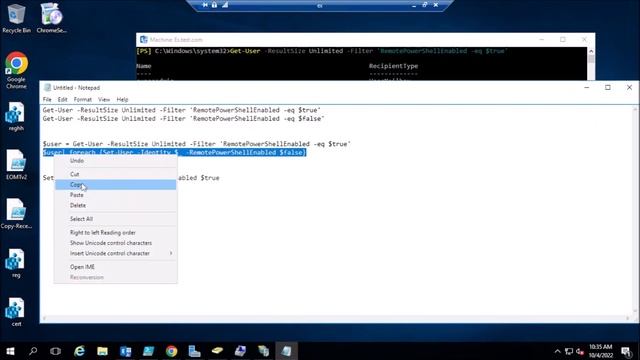Viewport: 640px width, 360px height.
Task: Click the Notepad vertical scrollbar
Action: (635, 210)
